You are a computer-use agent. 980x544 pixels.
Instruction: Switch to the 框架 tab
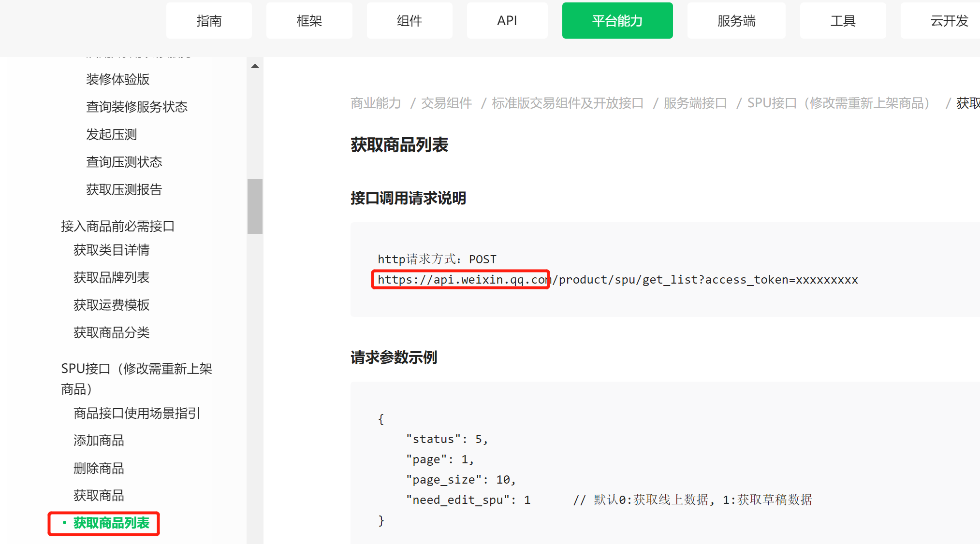pos(309,21)
